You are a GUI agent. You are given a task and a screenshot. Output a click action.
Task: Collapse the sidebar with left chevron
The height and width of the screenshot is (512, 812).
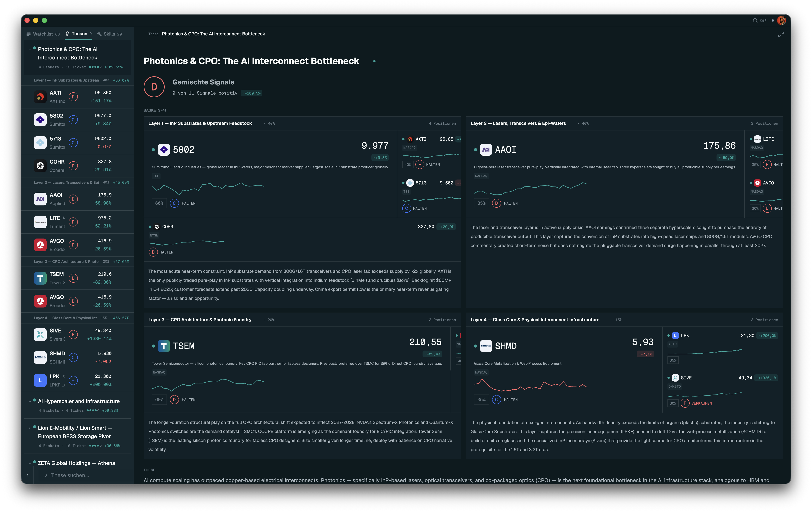point(27,475)
